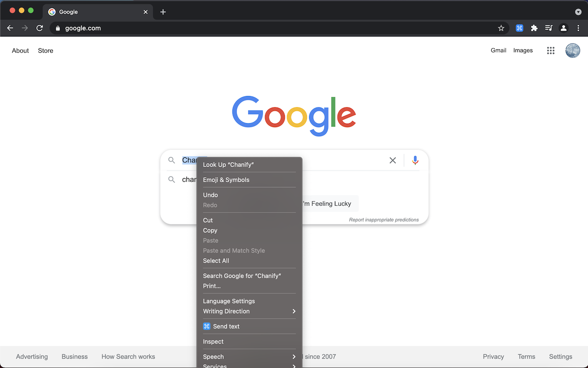The height and width of the screenshot is (368, 588).
Task: Select Copy from the context menu
Action: tap(210, 230)
